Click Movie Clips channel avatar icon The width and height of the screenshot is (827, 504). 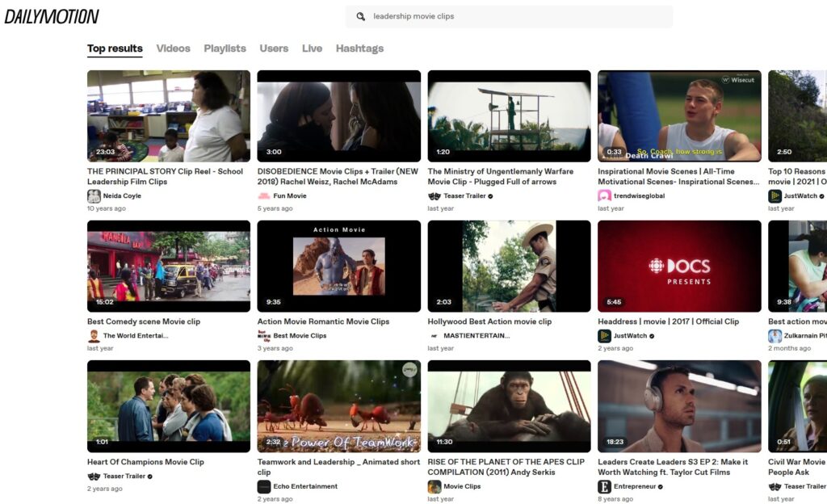(434, 487)
